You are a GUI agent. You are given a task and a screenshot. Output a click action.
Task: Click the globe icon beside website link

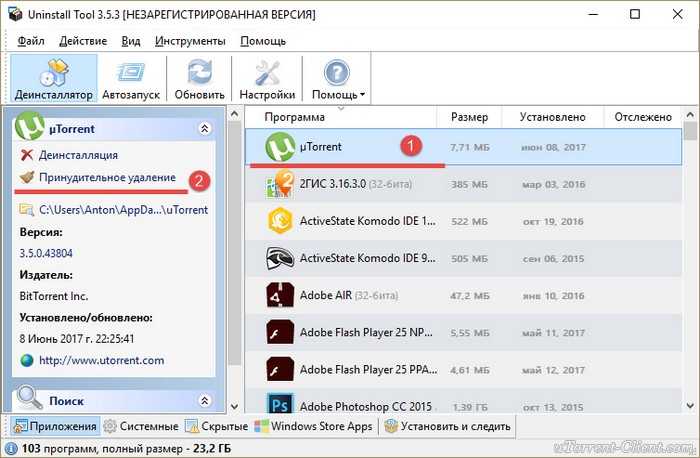[27, 360]
